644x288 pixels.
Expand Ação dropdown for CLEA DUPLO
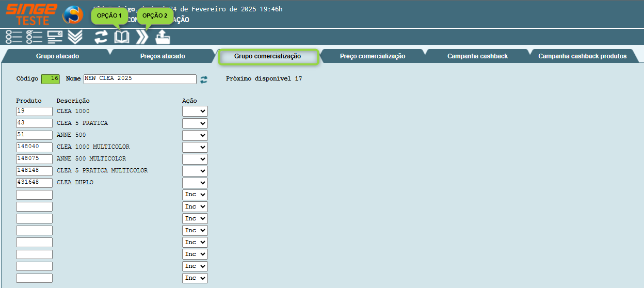pos(195,183)
